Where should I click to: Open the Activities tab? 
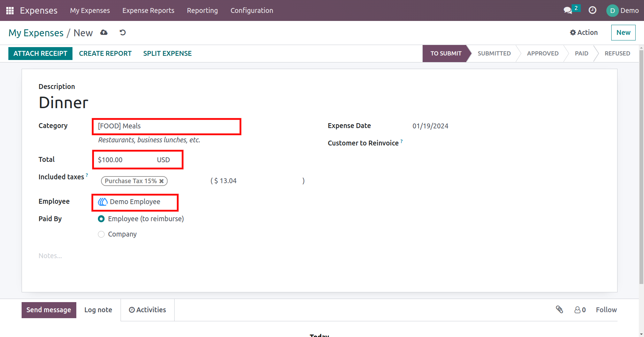pyautogui.click(x=147, y=310)
